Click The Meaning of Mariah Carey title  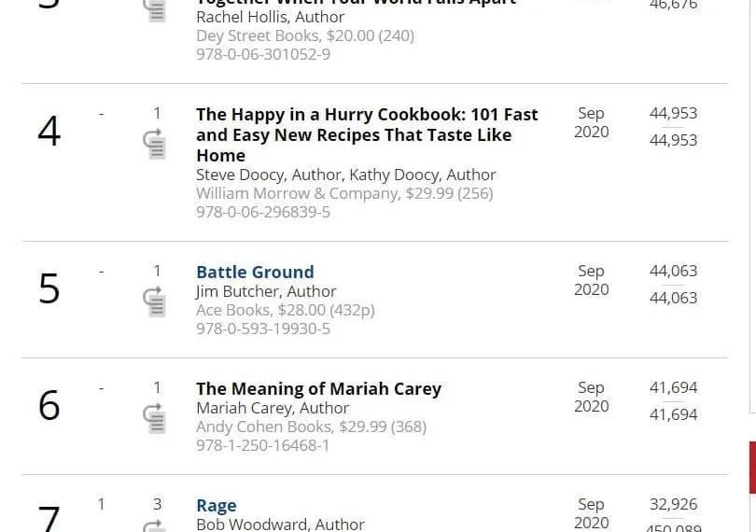(x=318, y=388)
